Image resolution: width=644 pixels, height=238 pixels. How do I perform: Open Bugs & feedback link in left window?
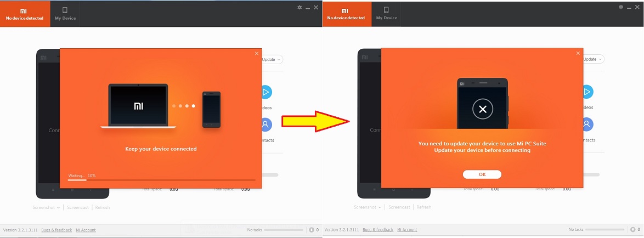tap(57, 230)
